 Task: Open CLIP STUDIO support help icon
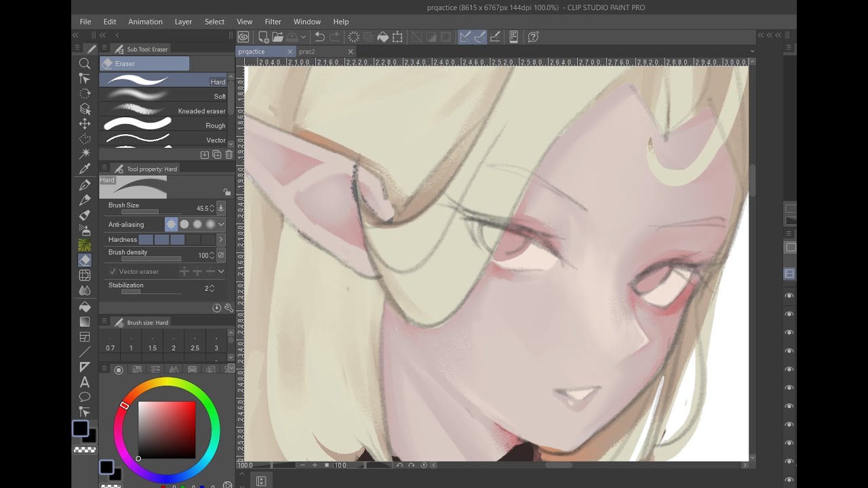tap(533, 37)
